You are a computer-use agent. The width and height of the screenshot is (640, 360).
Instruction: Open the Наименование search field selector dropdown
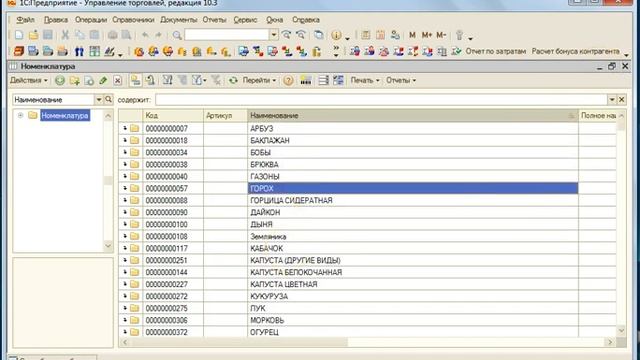[99, 100]
